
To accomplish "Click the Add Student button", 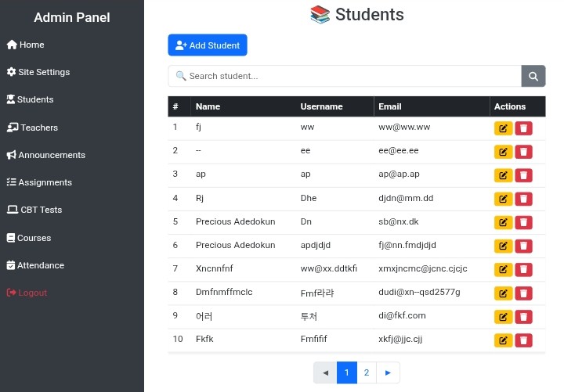I will 208,45.
